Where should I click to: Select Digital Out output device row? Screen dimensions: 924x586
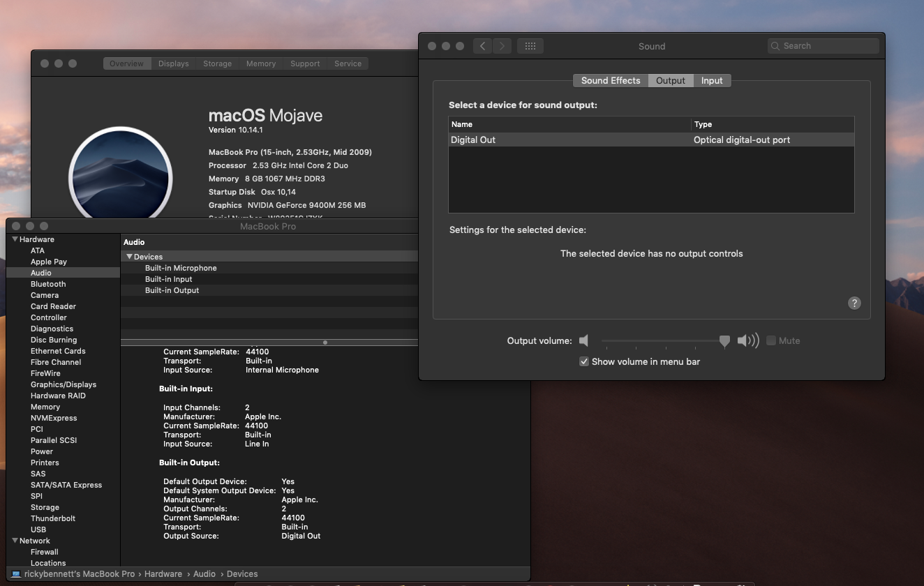pos(651,140)
